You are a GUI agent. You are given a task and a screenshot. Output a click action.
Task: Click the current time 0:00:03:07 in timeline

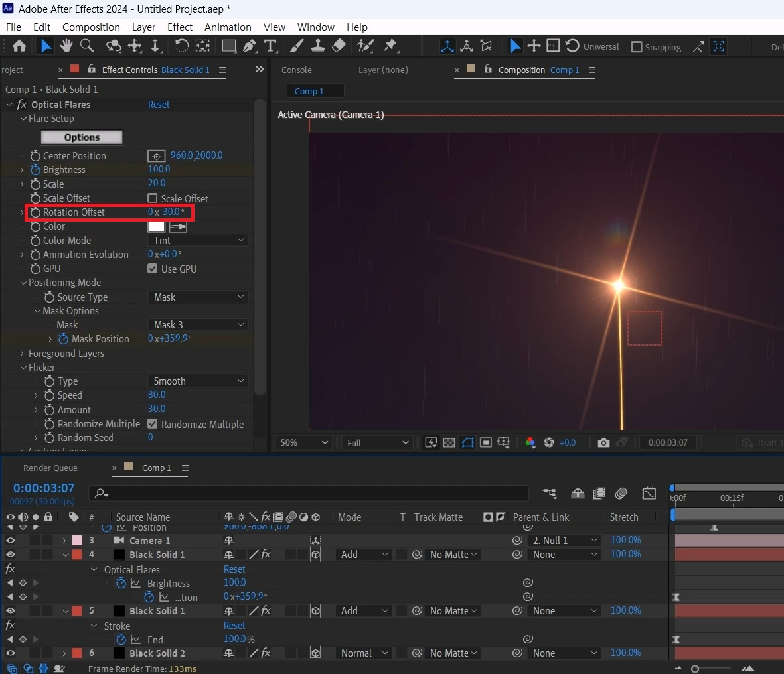coord(44,488)
